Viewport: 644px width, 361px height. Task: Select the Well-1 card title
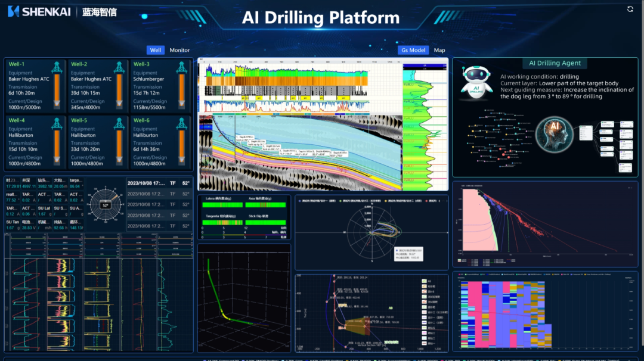tap(17, 64)
